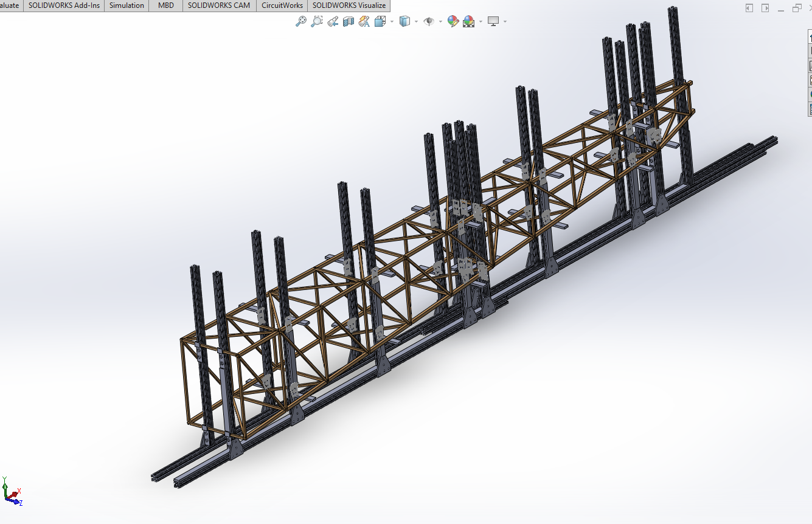Expand the Hide/Show Items dropdown arrow
The width and height of the screenshot is (812, 524).
[x=440, y=21]
